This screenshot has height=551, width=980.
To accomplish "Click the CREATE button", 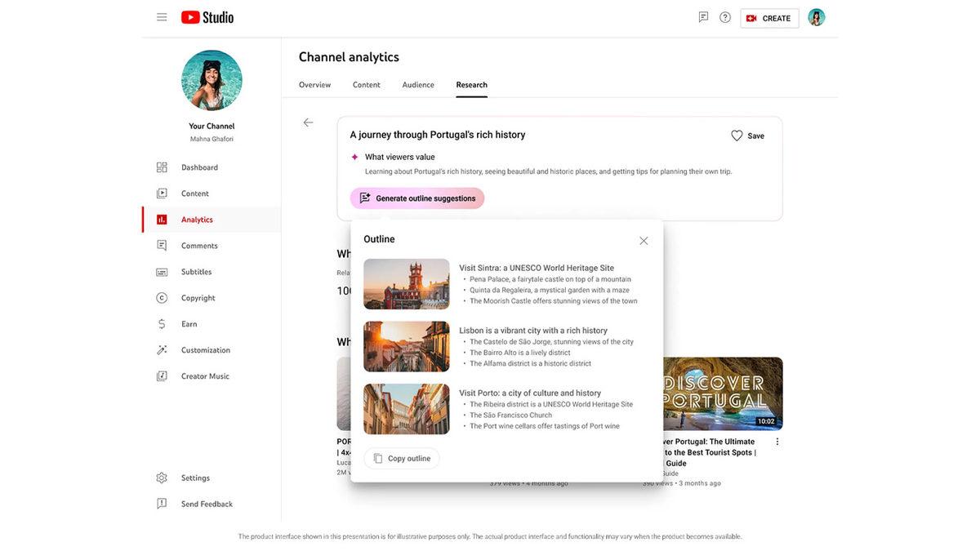I will (768, 16).
